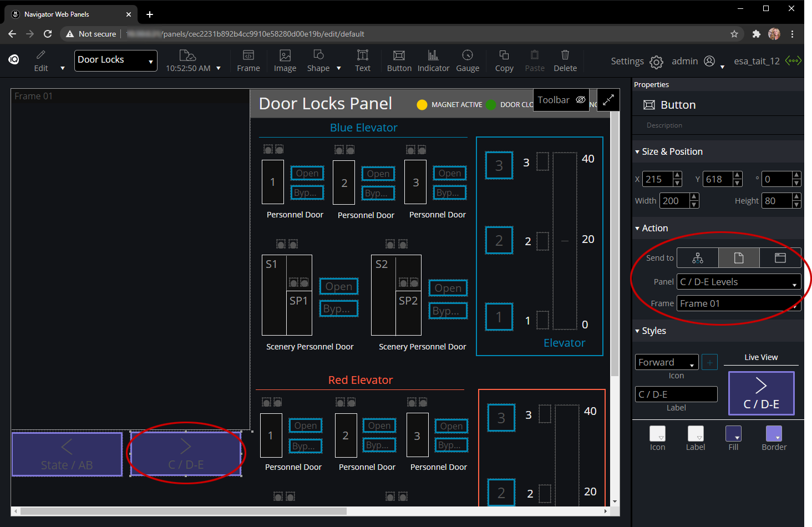The image size is (812, 527).
Task: Click the Width input field
Action: coord(674,201)
